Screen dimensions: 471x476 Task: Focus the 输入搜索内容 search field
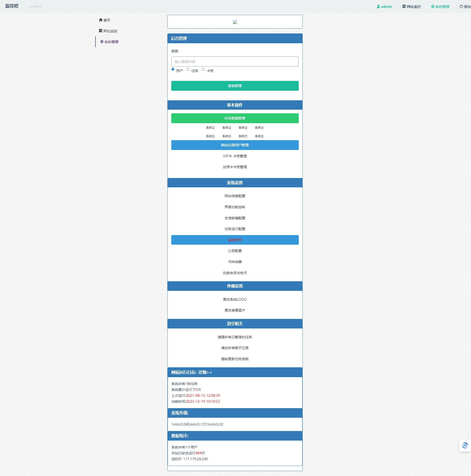(235, 62)
